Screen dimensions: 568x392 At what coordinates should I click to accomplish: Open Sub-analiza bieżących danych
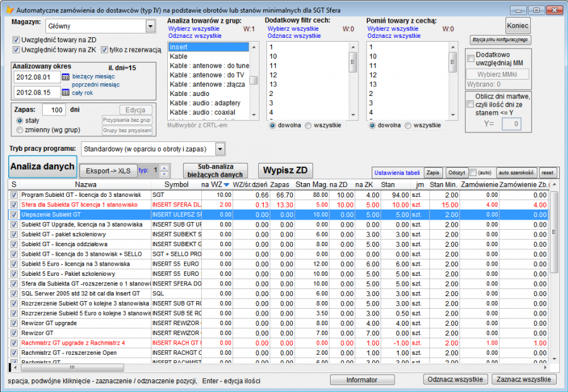[x=216, y=170]
